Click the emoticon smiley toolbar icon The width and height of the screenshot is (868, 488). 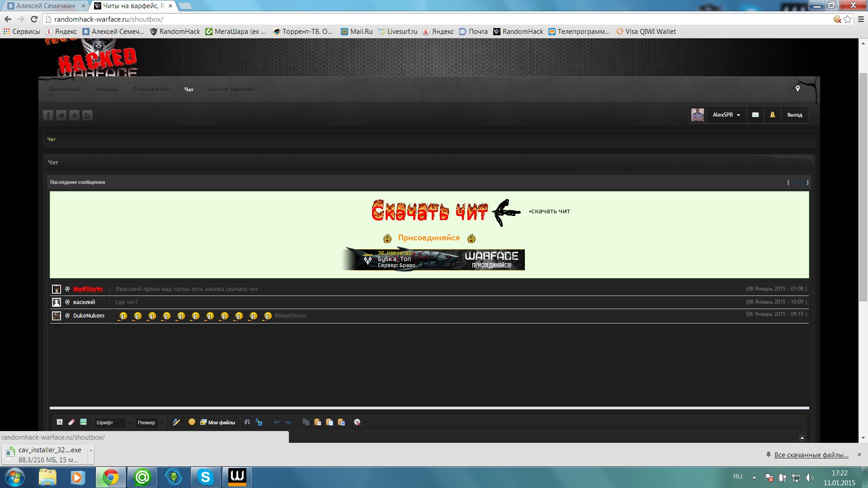pyautogui.click(x=192, y=422)
